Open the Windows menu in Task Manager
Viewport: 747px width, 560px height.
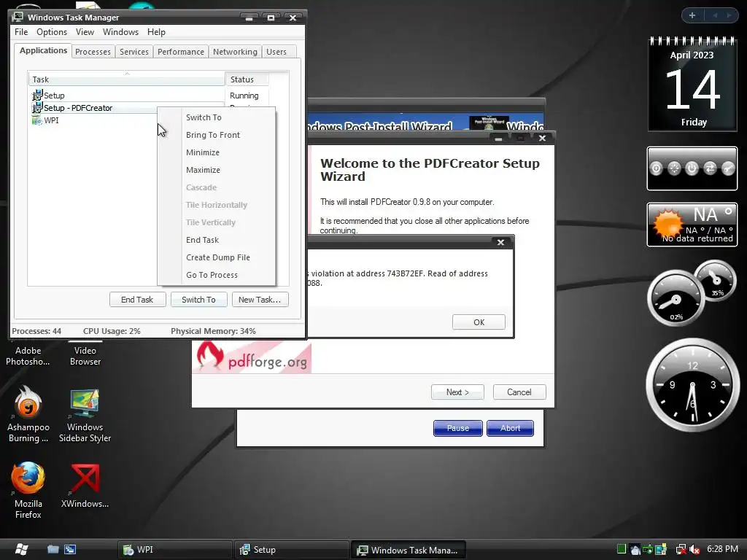120,32
